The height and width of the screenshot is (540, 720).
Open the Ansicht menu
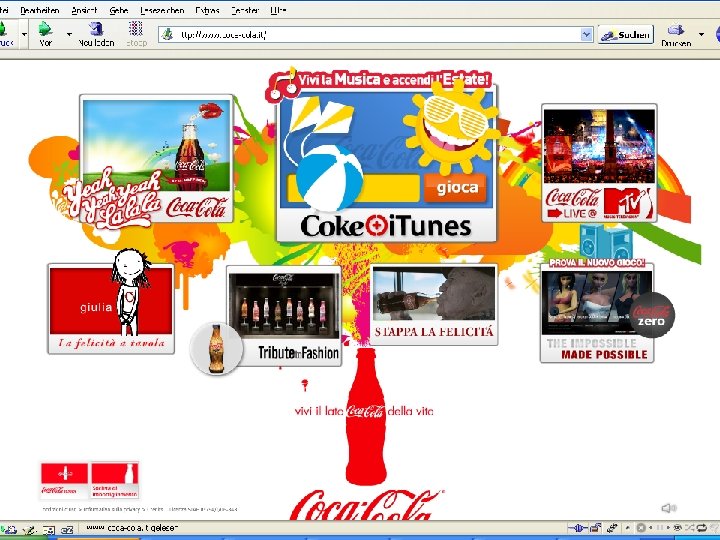coord(84,10)
